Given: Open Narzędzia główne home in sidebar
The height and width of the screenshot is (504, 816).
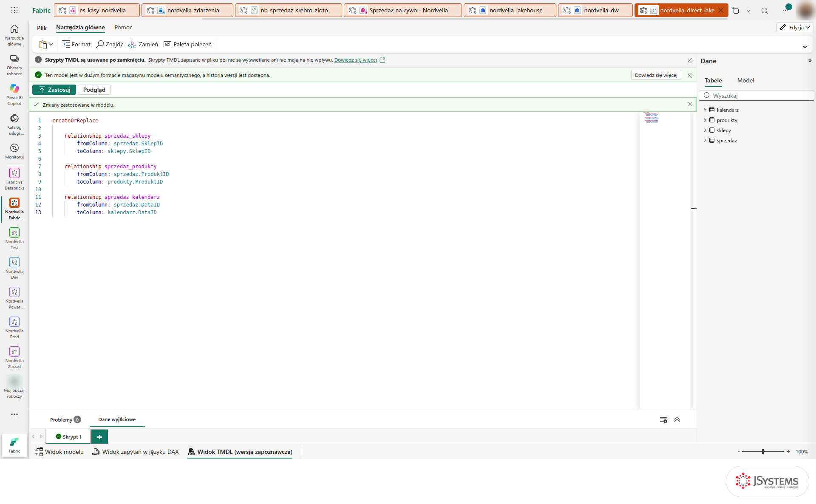Looking at the screenshot, I should click(x=14, y=35).
